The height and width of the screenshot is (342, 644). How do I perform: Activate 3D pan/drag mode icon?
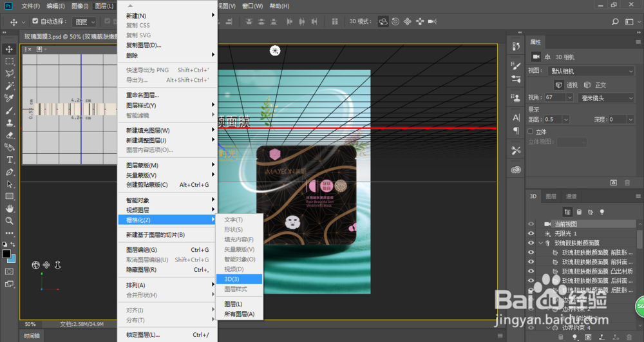408,21
